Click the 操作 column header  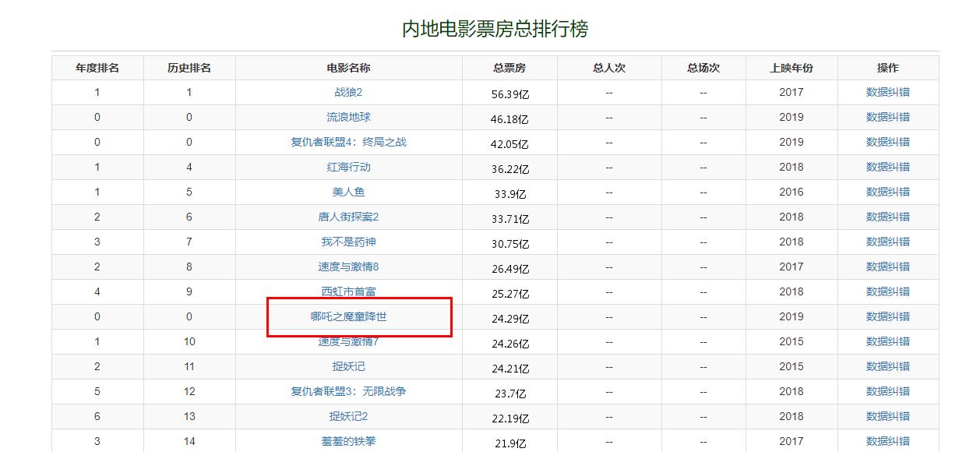pyautogui.click(x=888, y=68)
